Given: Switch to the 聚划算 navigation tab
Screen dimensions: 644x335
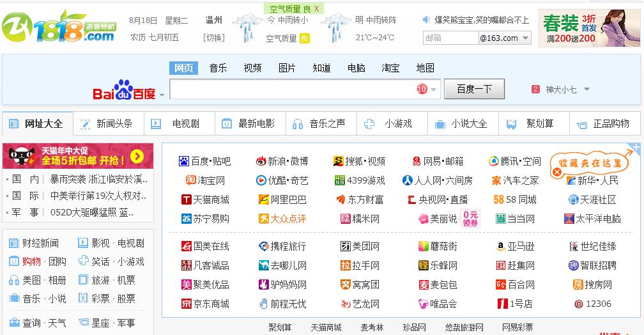Looking at the screenshot, I should pyautogui.click(x=534, y=124).
